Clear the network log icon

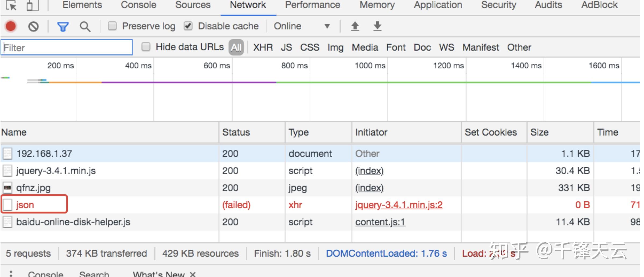pyautogui.click(x=34, y=26)
